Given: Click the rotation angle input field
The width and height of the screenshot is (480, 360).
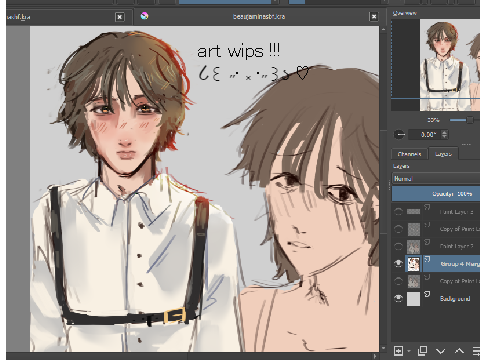Looking at the screenshot, I should point(425,135).
